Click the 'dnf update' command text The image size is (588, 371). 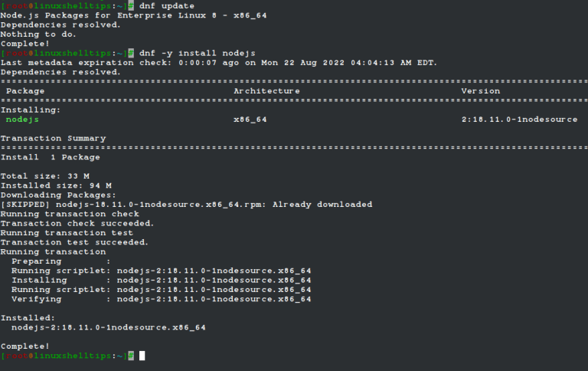coord(166,6)
